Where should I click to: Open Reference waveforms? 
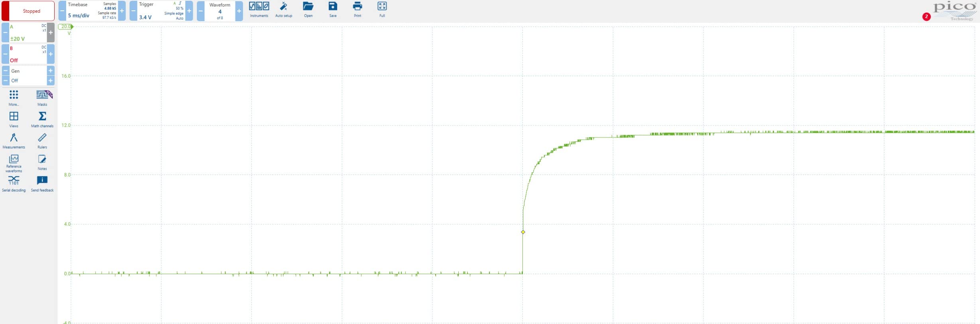point(14,163)
